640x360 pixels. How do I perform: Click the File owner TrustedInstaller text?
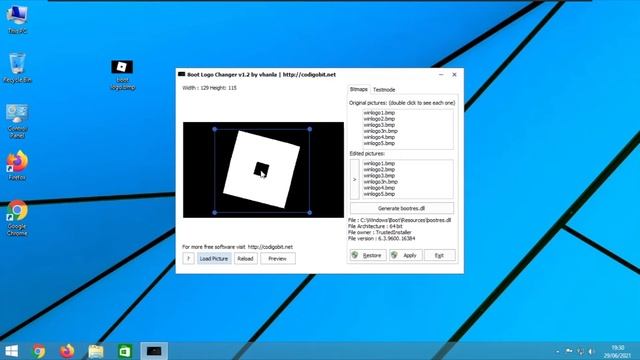coord(380,232)
